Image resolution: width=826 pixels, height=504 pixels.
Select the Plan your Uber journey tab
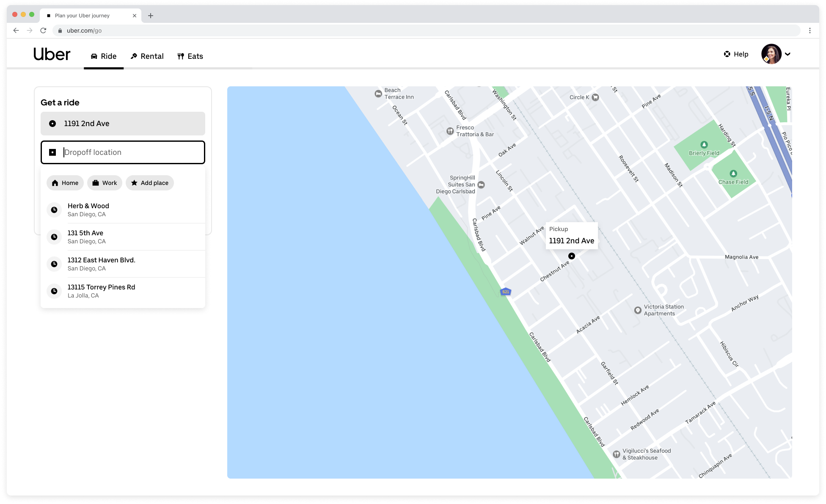91,16
